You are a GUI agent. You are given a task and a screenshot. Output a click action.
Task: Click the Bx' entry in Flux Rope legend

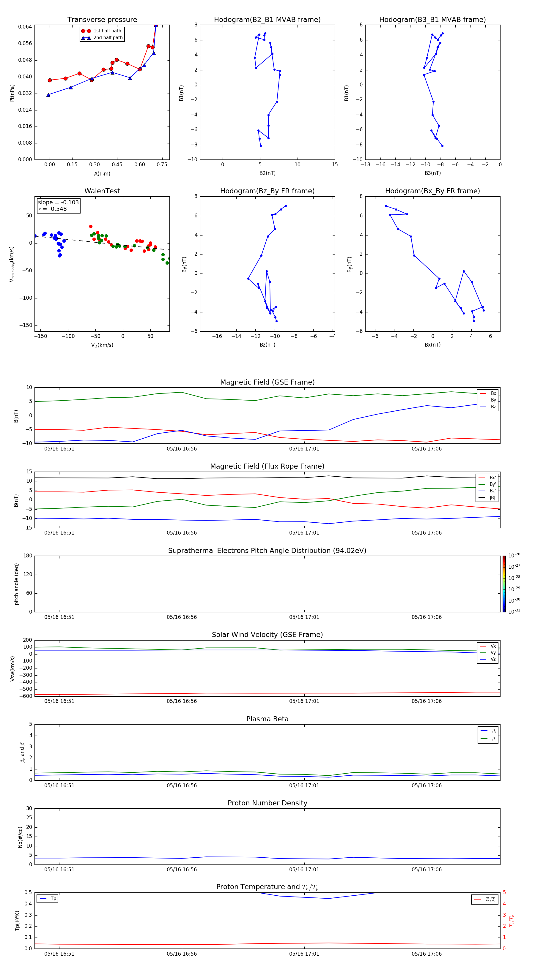click(487, 478)
